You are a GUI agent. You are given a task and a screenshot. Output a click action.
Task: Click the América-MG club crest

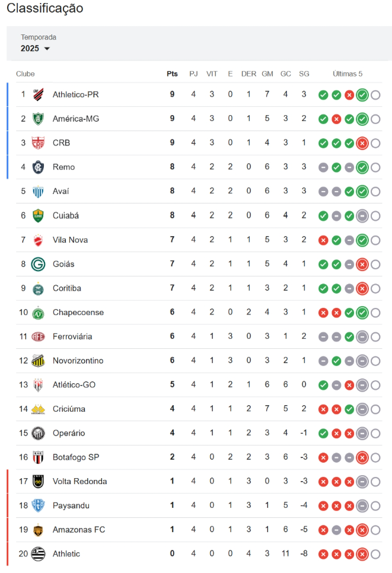click(x=38, y=119)
